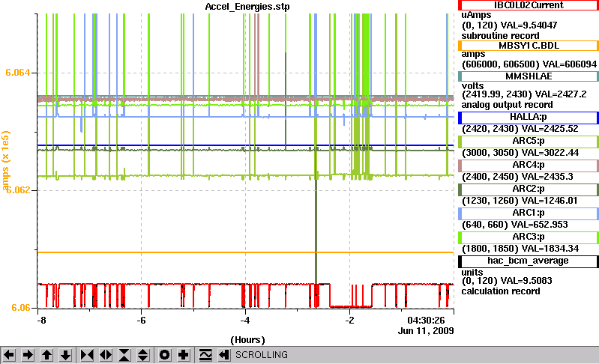Click the -8 hours x-axis tick label
This screenshot has height=364, width=599.
pos(42,321)
